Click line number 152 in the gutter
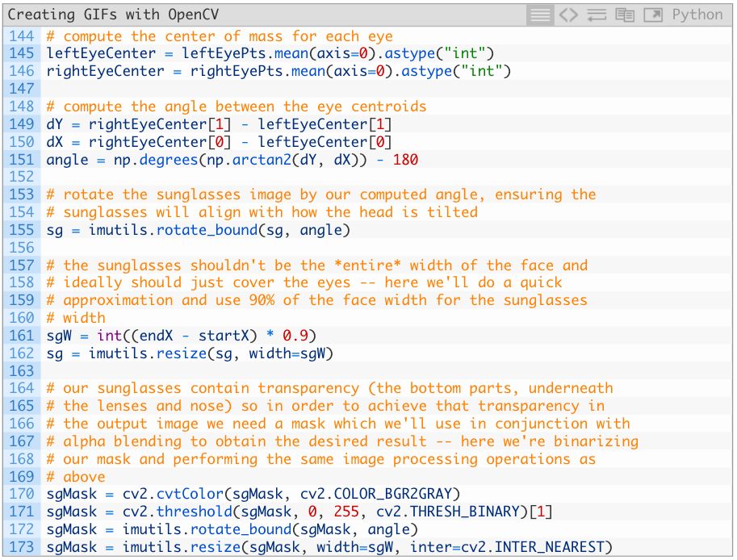 click(22, 177)
